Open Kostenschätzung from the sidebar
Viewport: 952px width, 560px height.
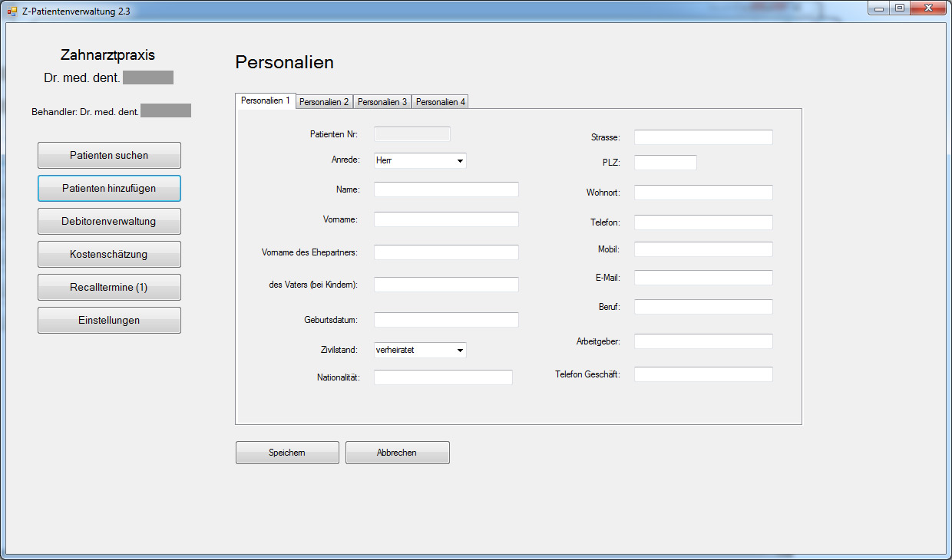coord(109,255)
